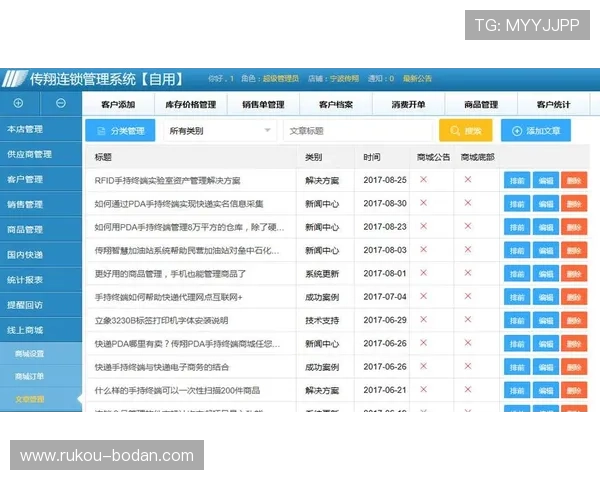Image resolution: width=600 pixels, height=480 pixels.
Task: Toggle 商城公告 for the 2017-08-03 article
Action: 424,250
